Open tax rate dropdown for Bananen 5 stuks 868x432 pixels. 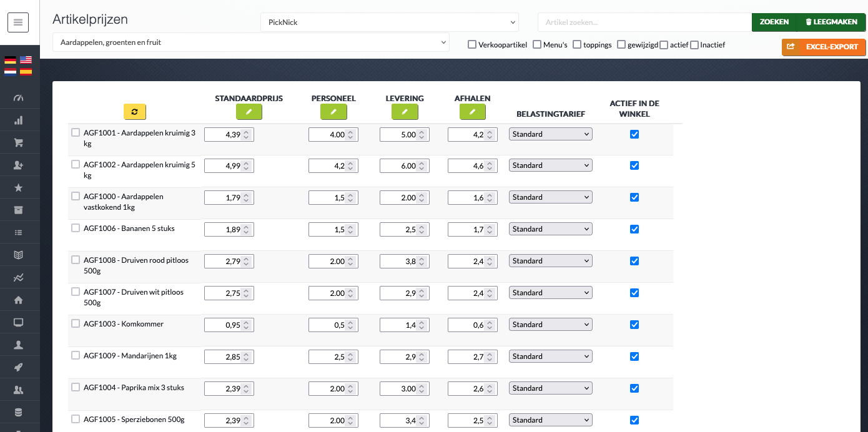point(551,229)
